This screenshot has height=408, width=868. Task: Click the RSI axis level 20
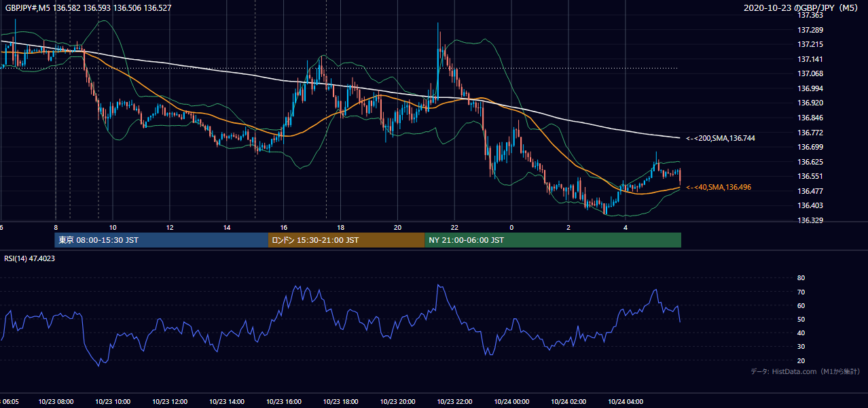(x=801, y=360)
